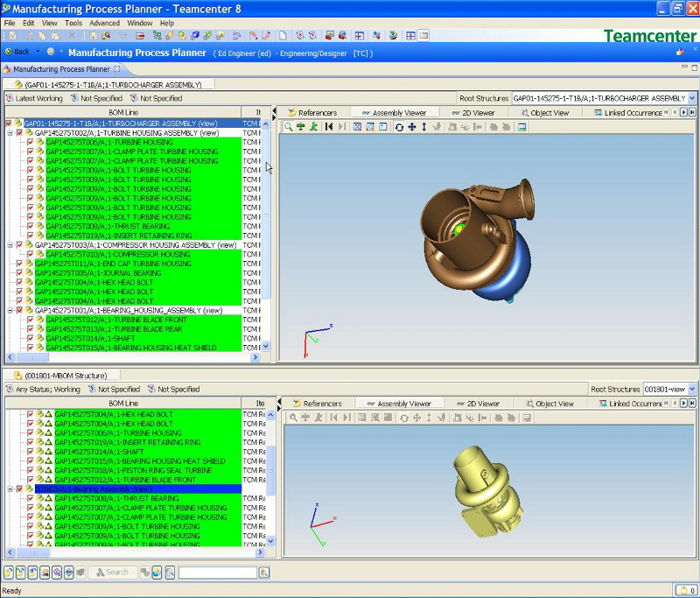
Task: Switch to Object View tab in lower viewer
Action: 549,404
